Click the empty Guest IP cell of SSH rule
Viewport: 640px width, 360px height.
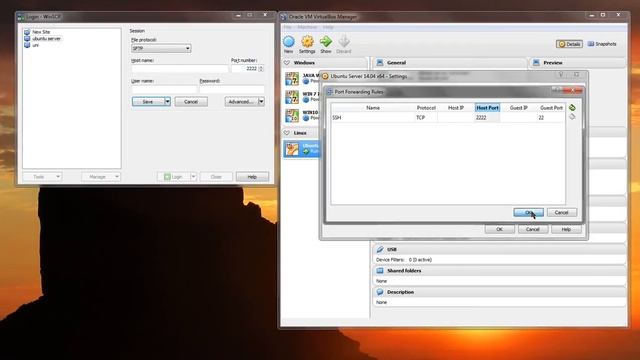point(519,118)
